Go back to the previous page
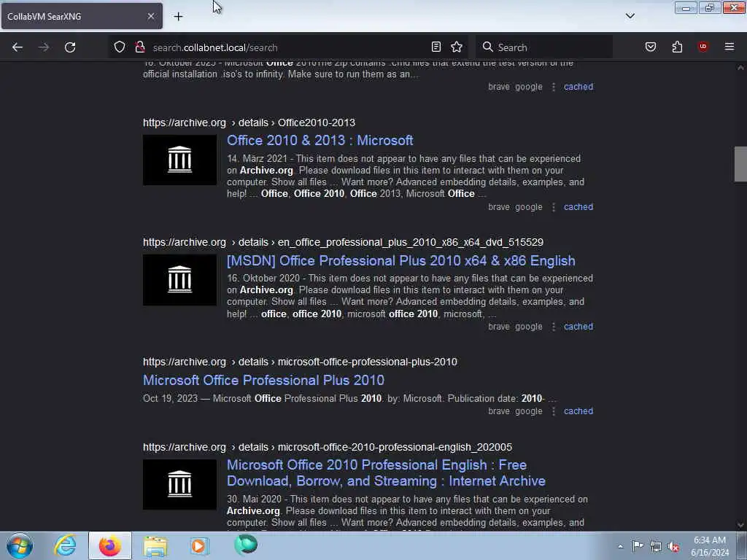 [18, 47]
